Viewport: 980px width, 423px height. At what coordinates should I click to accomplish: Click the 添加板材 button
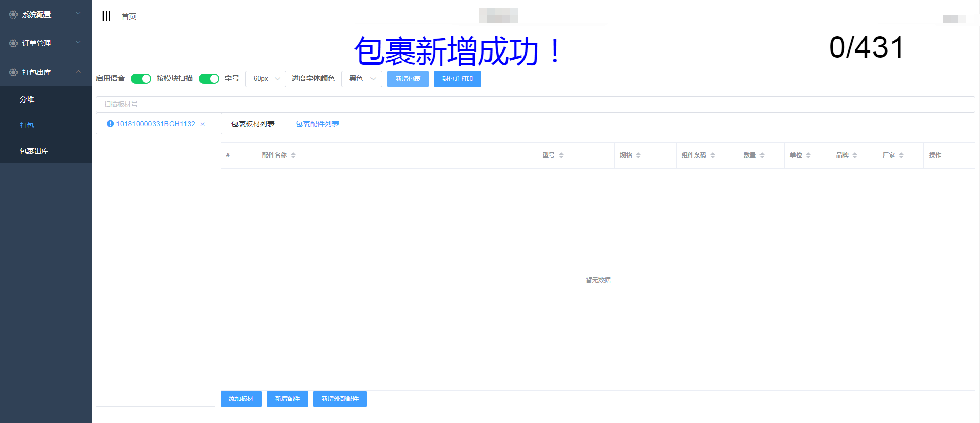pos(241,399)
